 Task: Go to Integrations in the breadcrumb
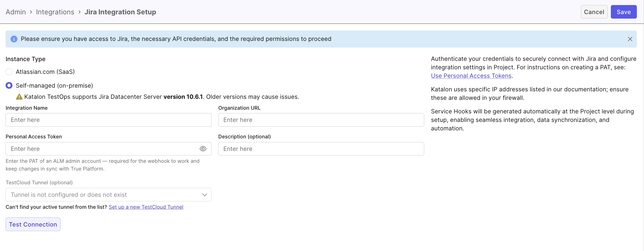(x=55, y=12)
